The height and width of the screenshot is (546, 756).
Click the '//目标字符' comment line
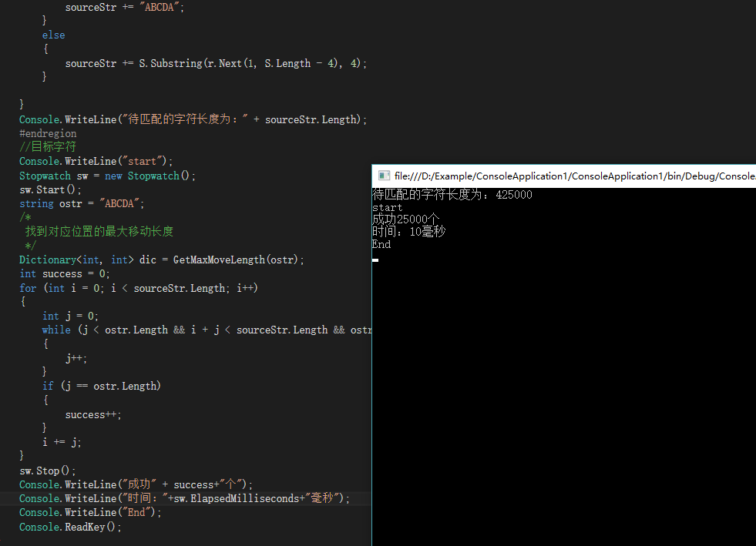pyautogui.click(x=48, y=147)
